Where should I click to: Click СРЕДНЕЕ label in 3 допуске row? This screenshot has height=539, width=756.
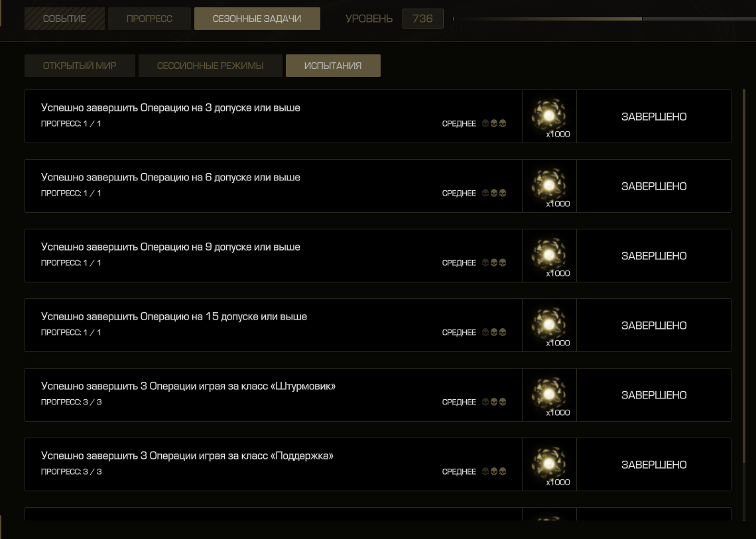[459, 123]
